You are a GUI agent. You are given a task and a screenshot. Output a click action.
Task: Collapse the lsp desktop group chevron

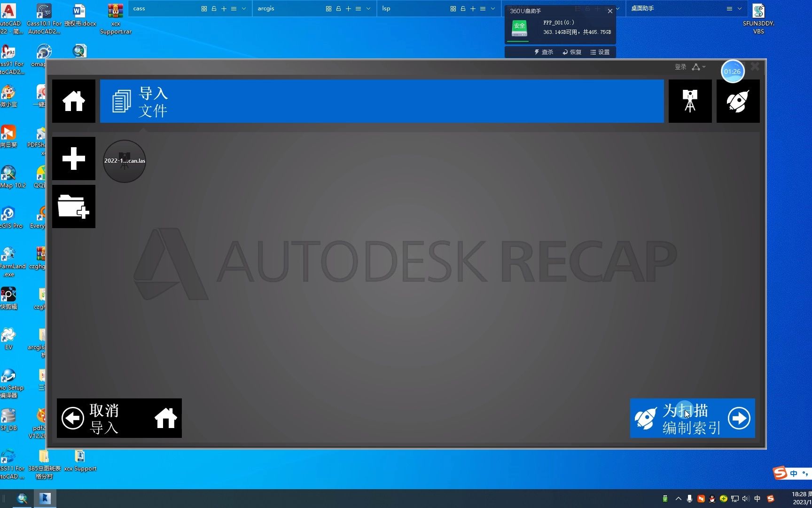(x=493, y=8)
